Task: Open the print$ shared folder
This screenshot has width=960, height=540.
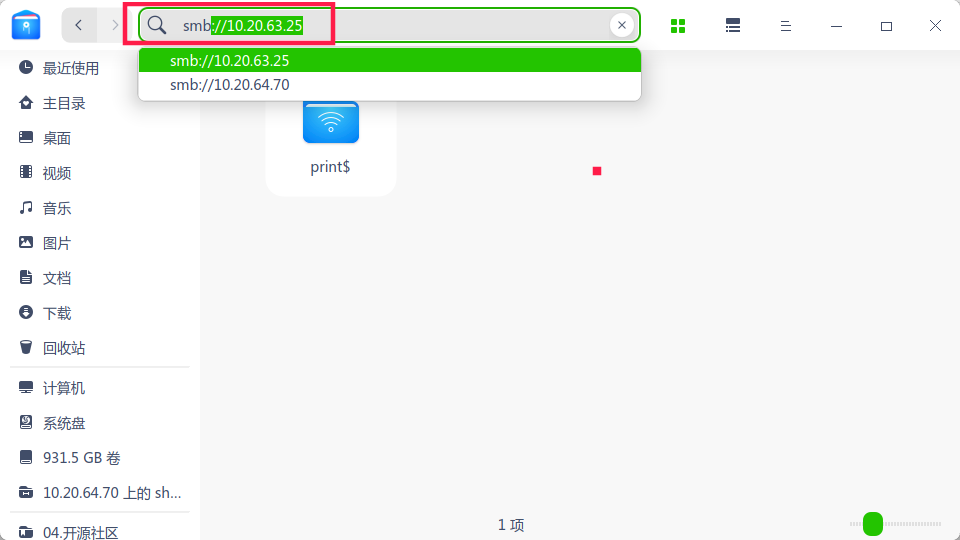Action: point(331,141)
